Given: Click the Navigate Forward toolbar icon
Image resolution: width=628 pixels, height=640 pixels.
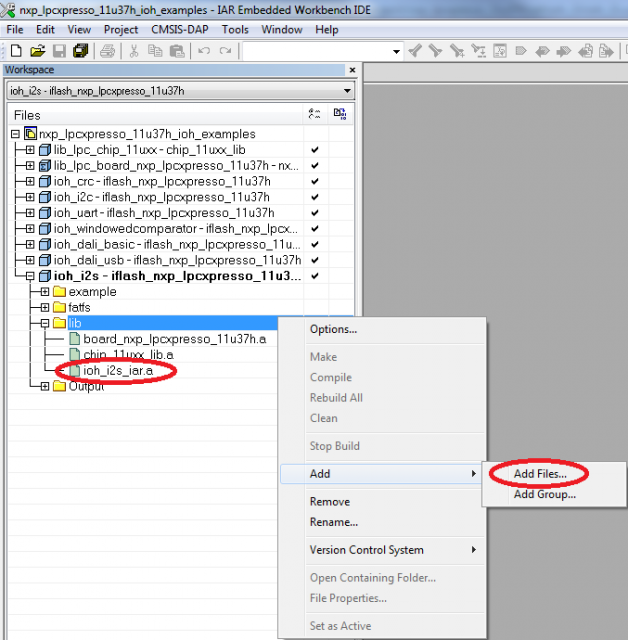Looking at the screenshot, I should [564, 51].
